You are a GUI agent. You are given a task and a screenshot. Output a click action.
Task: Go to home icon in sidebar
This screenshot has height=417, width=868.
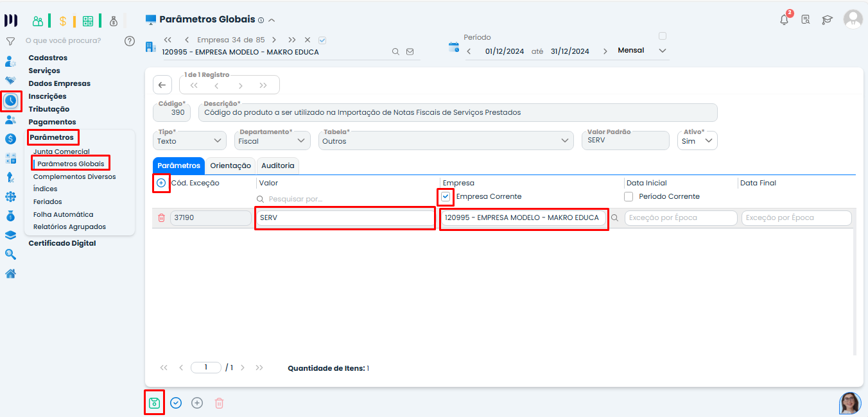click(x=10, y=273)
